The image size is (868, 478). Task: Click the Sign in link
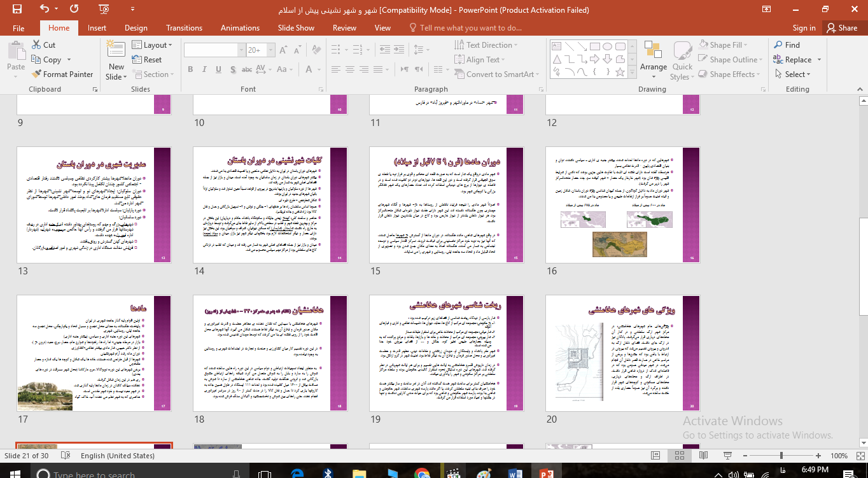(x=804, y=28)
